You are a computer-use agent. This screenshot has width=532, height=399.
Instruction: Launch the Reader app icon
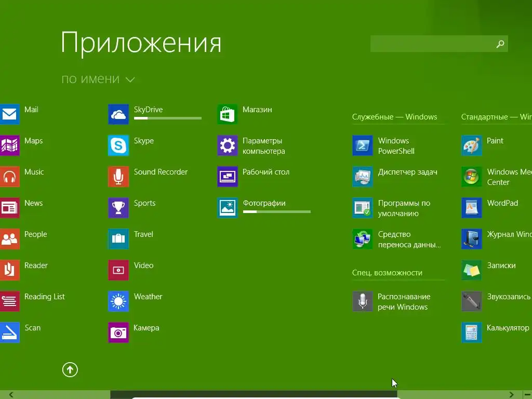[x=9, y=270]
